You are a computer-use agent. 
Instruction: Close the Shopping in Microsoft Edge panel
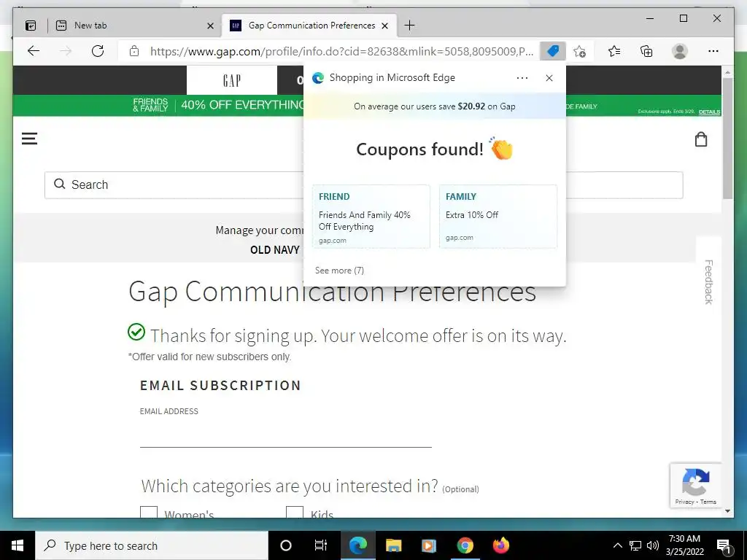pos(549,78)
